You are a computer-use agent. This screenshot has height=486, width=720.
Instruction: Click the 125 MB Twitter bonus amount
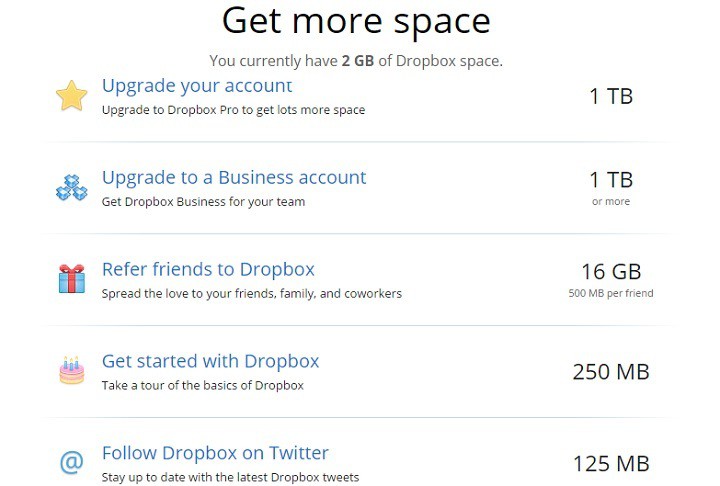tap(611, 463)
